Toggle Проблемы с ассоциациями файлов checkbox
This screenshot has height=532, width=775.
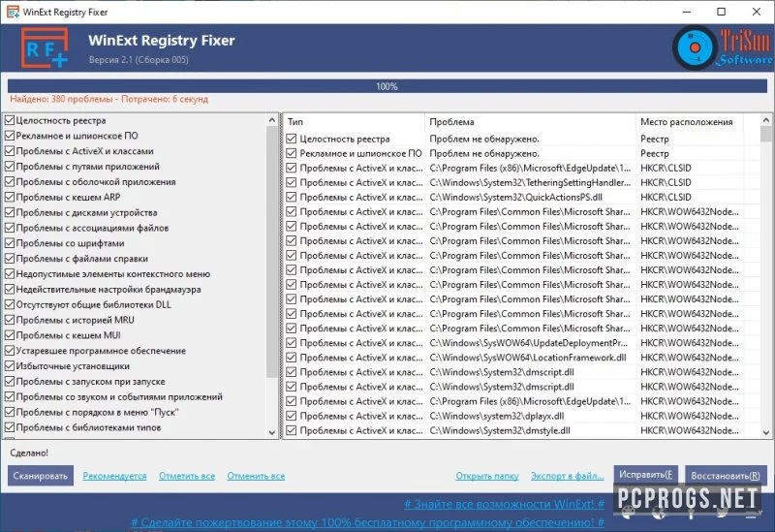pyautogui.click(x=10, y=228)
